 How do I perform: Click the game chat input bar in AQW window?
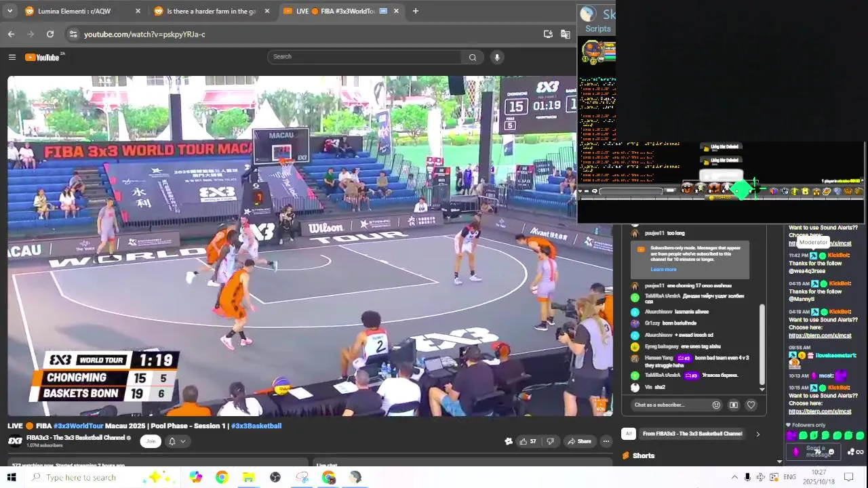(x=631, y=190)
